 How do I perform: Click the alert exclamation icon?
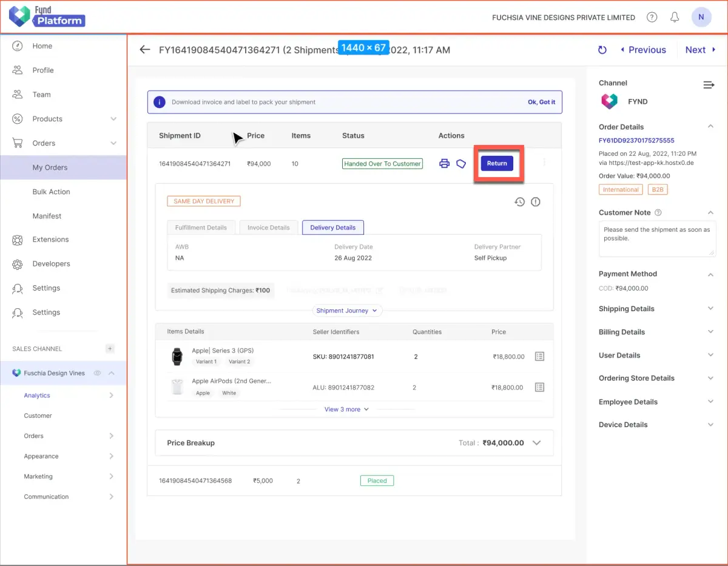536,202
